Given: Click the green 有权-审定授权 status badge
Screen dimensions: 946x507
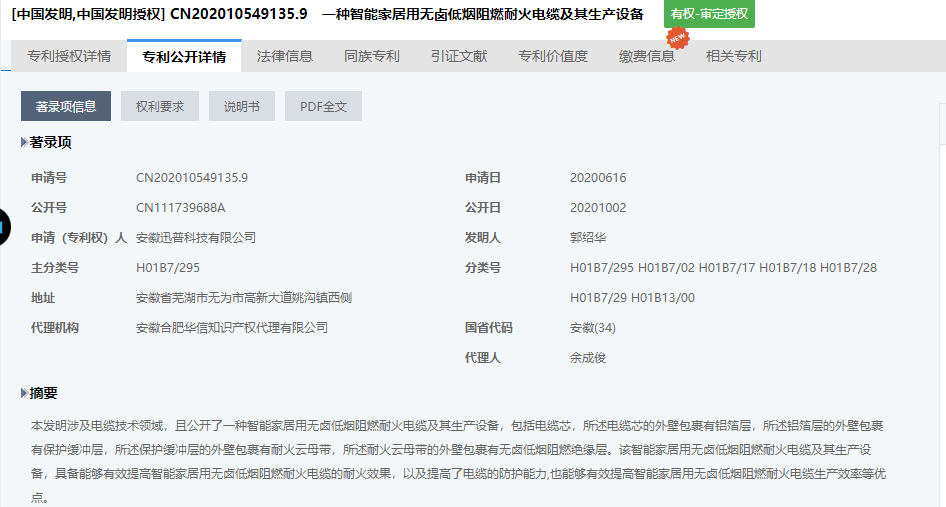Looking at the screenshot, I should tap(709, 15).
